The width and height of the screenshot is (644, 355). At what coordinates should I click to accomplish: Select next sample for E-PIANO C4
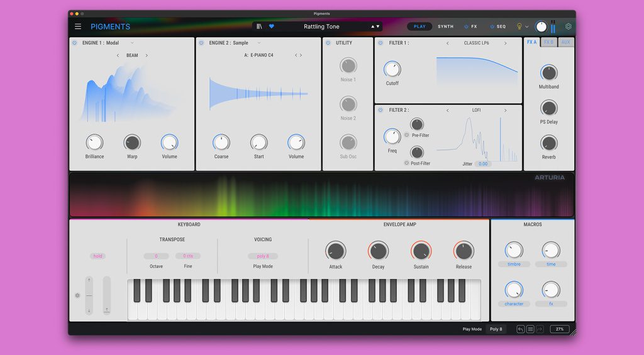point(301,55)
